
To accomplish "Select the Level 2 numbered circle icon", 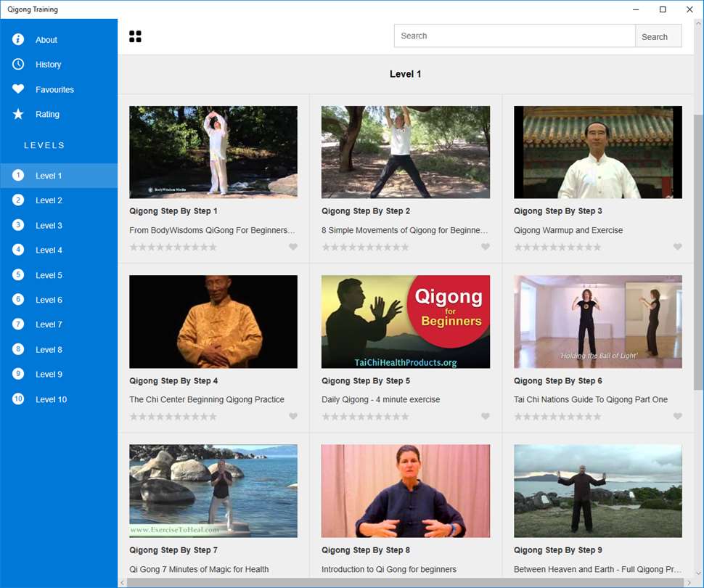I will (x=18, y=200).
